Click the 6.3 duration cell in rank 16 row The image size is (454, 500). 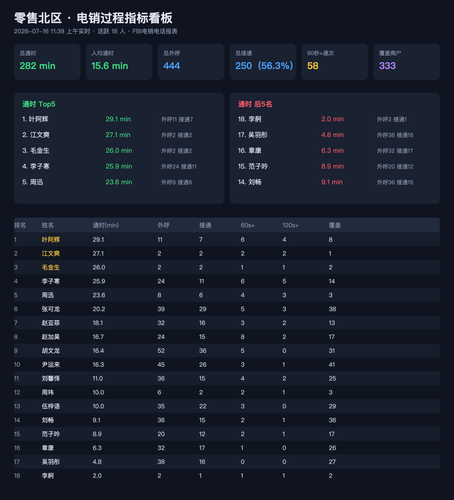[x=97, y=448]
